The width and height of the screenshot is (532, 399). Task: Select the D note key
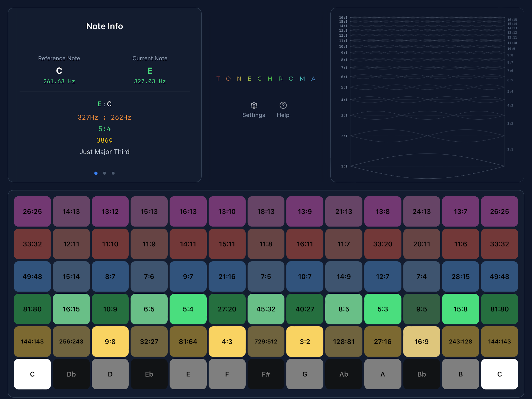pyautogui.click(x=110, y=374)
